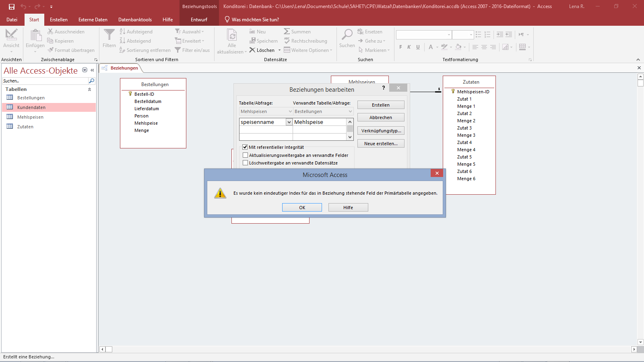Collapse the Tabellen group in navigation pane
The height and width of the screenshot is (362, 644).
(89, 89)
